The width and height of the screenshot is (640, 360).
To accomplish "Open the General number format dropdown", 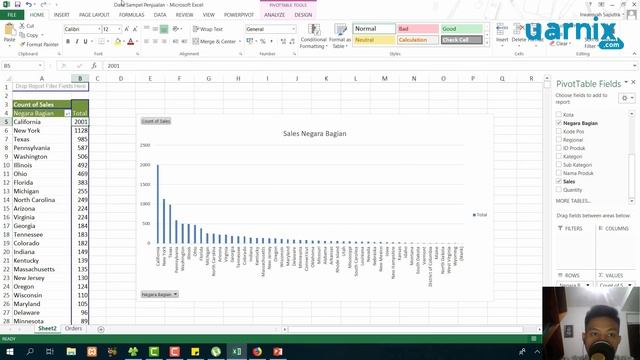I will (293, 29).
